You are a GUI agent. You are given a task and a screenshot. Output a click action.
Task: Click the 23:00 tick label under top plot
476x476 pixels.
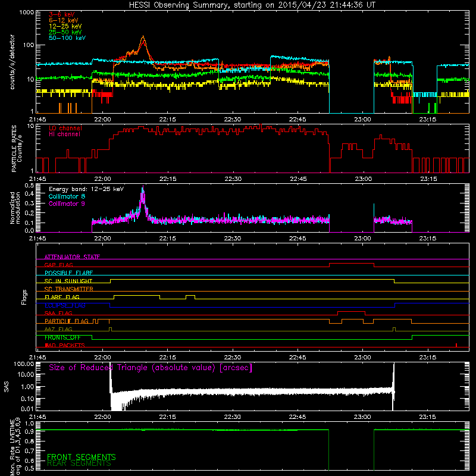click(x=362, y=120)
